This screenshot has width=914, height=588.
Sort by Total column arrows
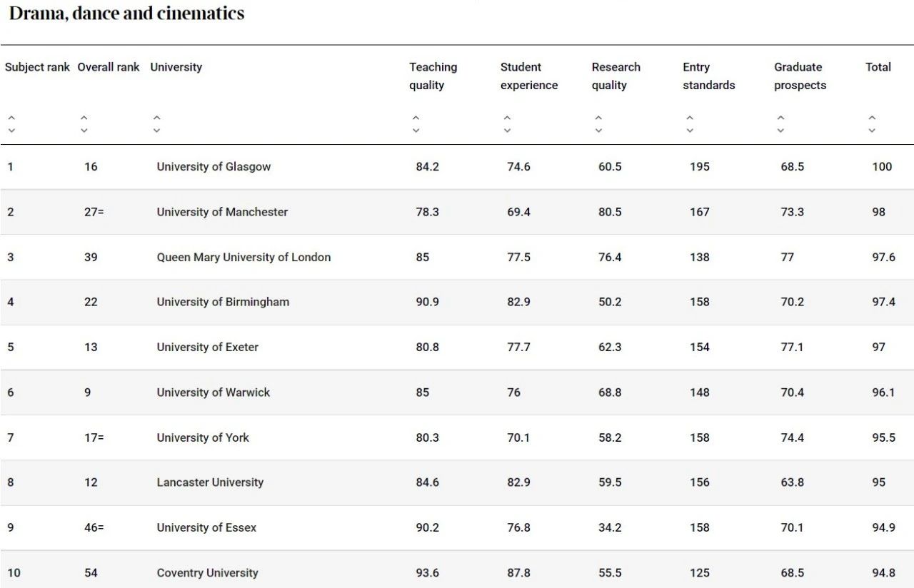pyautogui.click(x=872, y=124)
